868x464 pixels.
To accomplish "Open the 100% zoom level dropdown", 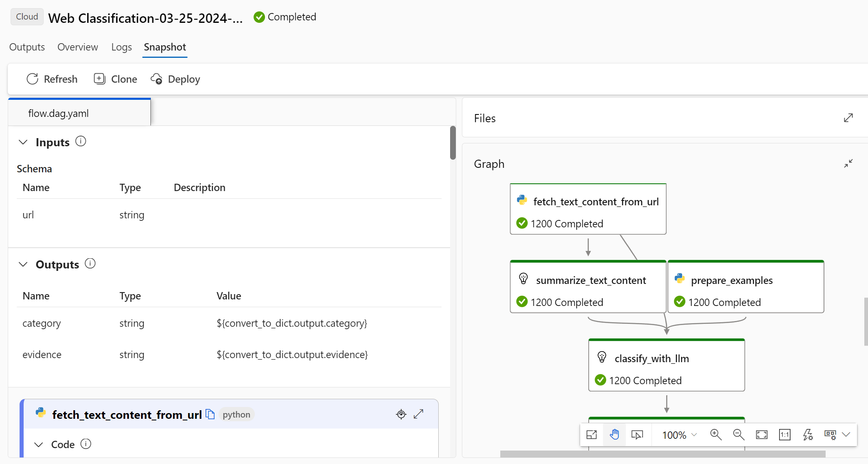I will 679,435.
